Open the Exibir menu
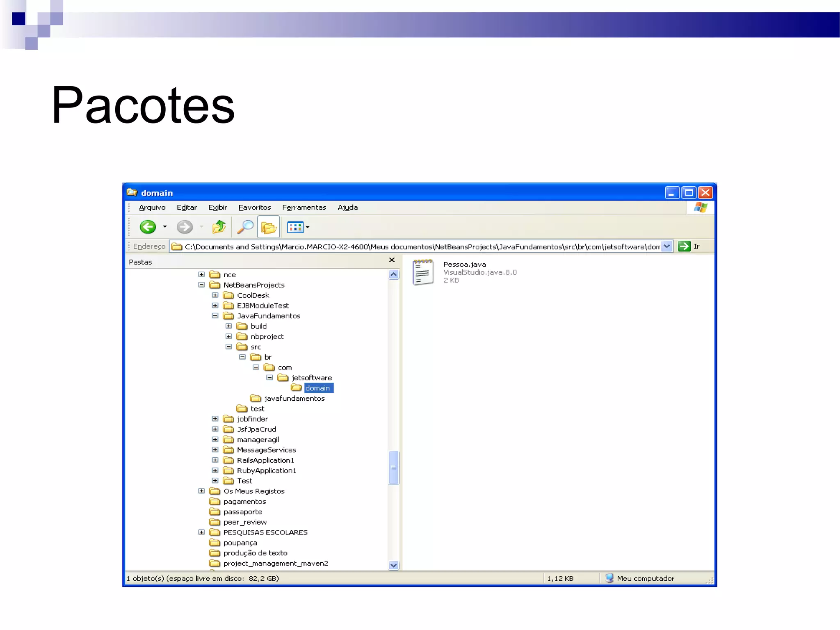This screenshot has height=630, width=840. click(217, 208)
